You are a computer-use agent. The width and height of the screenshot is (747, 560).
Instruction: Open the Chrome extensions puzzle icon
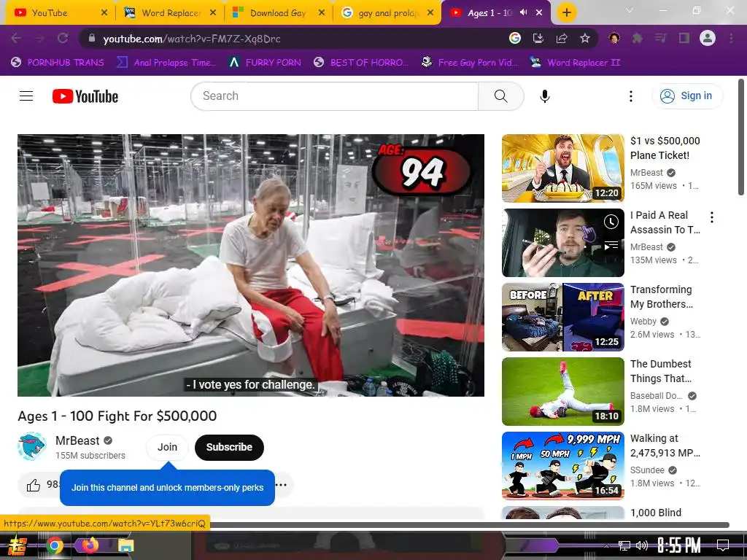tap(638, 39)
